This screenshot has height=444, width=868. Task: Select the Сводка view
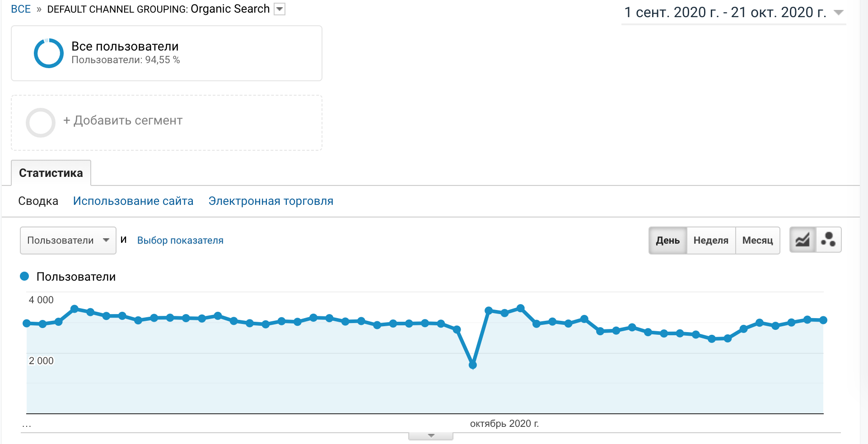(x=38, y=201)
